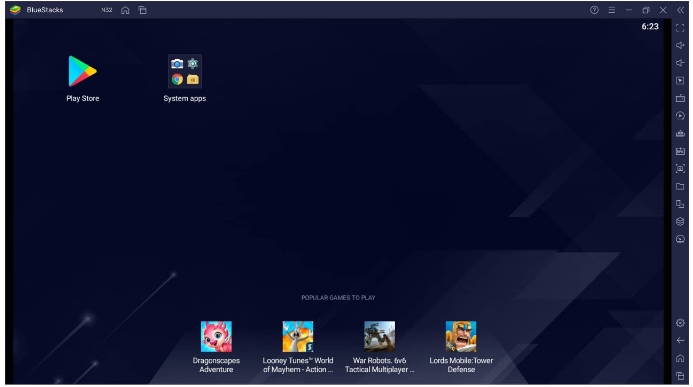Image resolution: width=693 pixels, height=387 pixels.
Task: Take a screenshot with sidebar icon
Action: (680, 169)
